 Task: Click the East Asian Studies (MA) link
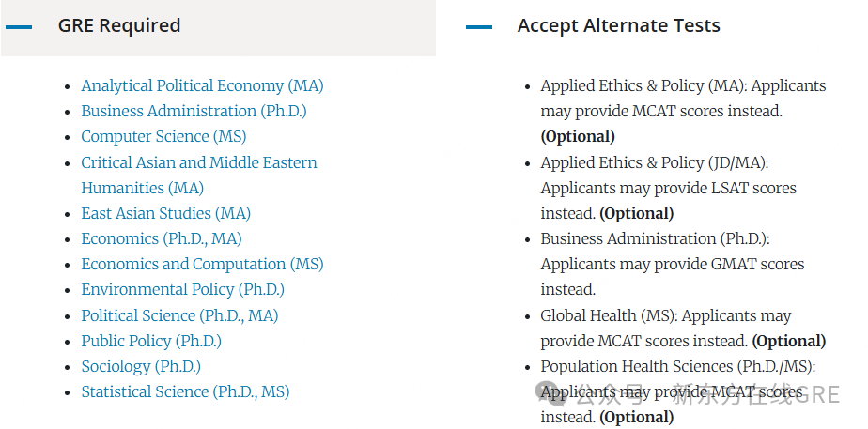[x=165, y=214]
